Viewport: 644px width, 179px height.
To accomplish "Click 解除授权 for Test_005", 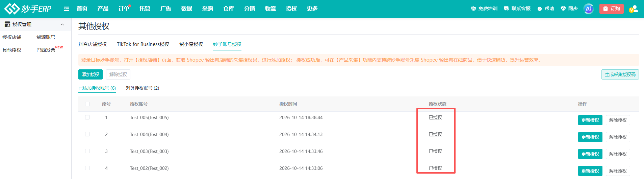I will pyautogui.click(x=618, y=120).
